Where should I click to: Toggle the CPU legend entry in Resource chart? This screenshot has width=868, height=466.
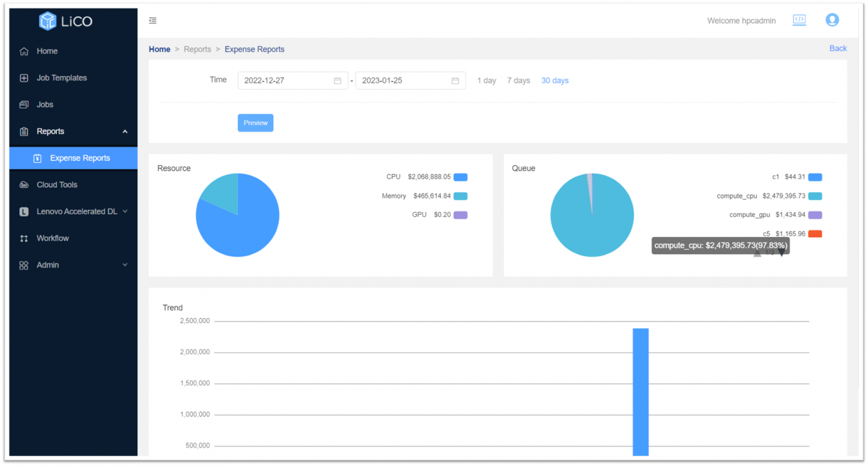coord(460,177)
